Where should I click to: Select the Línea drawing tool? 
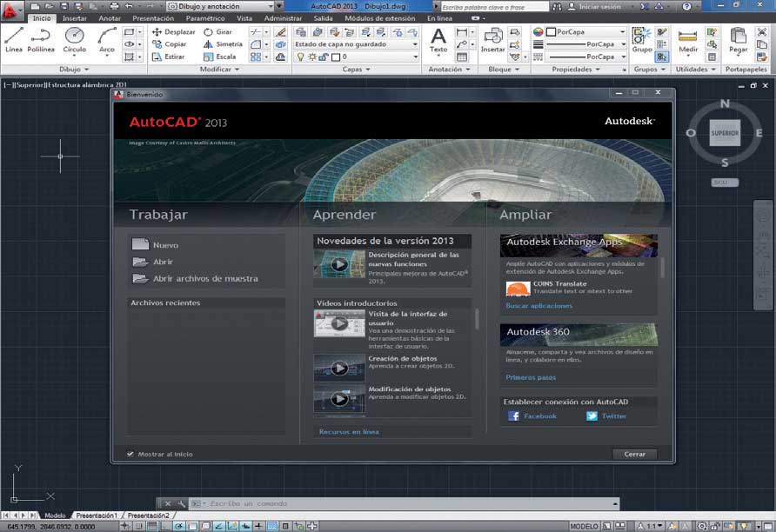14,40
